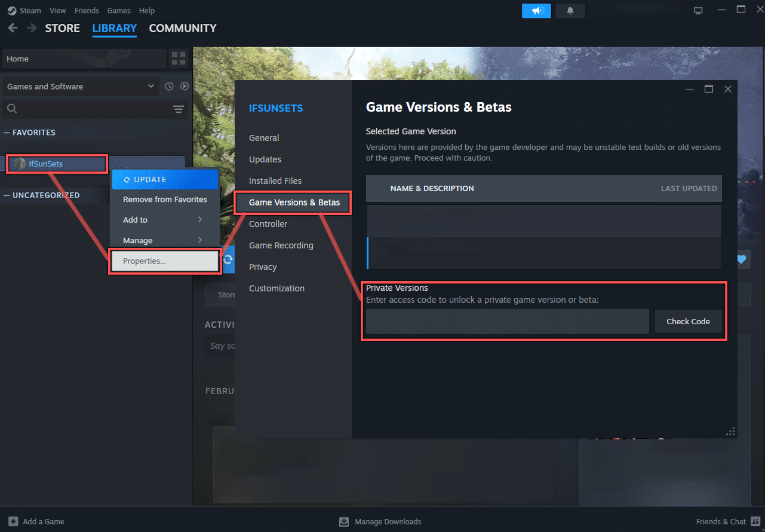The width and height of the screenshot is (765, 532).
Task: Go to the STORE tab
Action: (63, 28)
